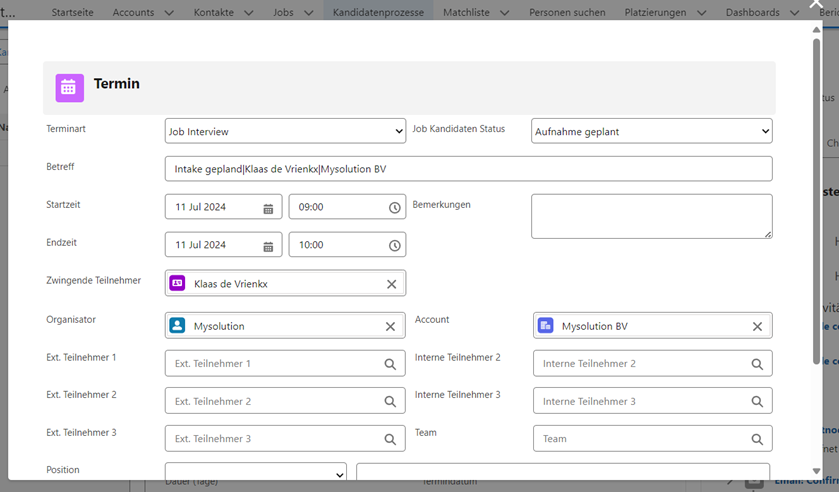The image size is (839, 492).
Task: Click the clock icon for end time 10:00
Action: coord(394,246)
